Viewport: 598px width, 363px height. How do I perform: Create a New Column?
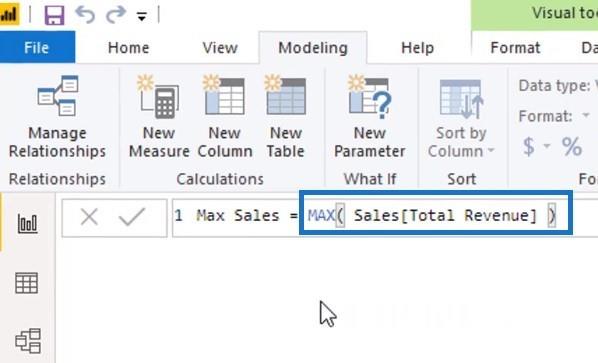pyautogui.click(x=225, y=117)
